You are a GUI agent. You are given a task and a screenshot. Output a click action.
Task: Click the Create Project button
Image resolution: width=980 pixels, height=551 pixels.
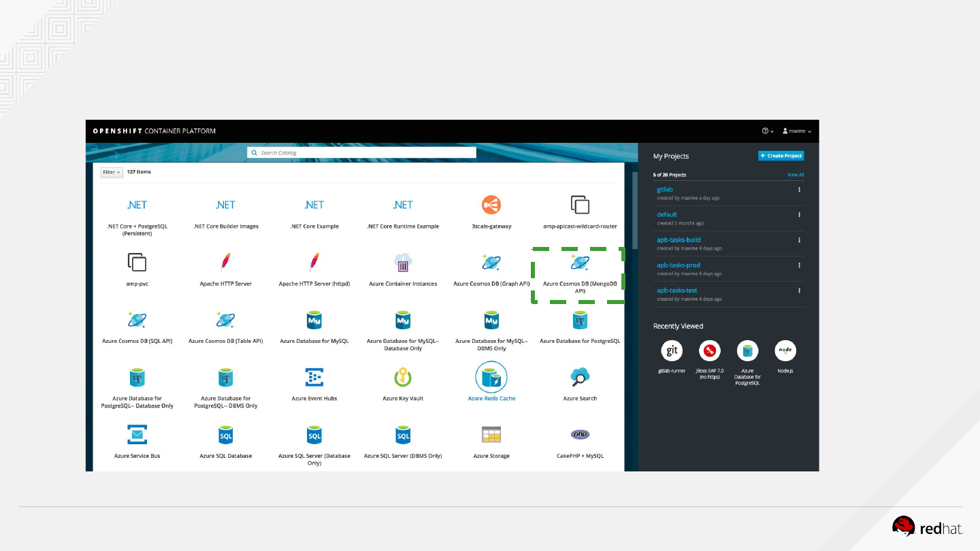tap(781, 156)
